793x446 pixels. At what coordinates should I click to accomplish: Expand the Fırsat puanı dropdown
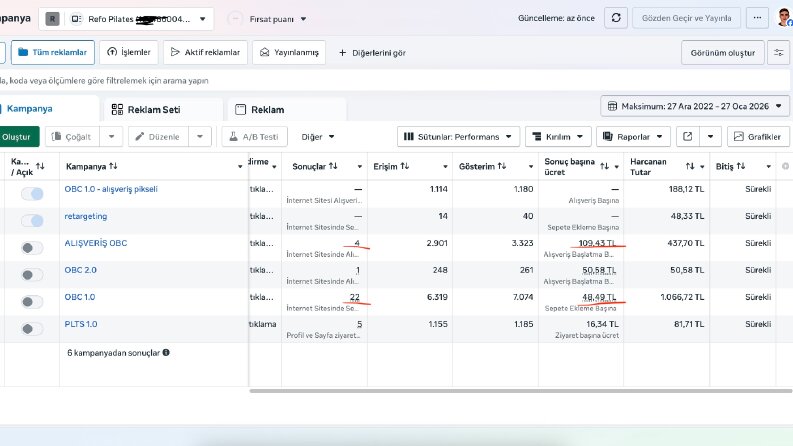tap(303, 19)
